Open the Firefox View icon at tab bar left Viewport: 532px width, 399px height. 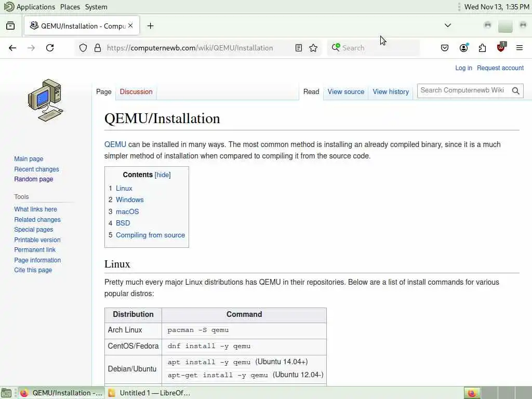[10, 26]
